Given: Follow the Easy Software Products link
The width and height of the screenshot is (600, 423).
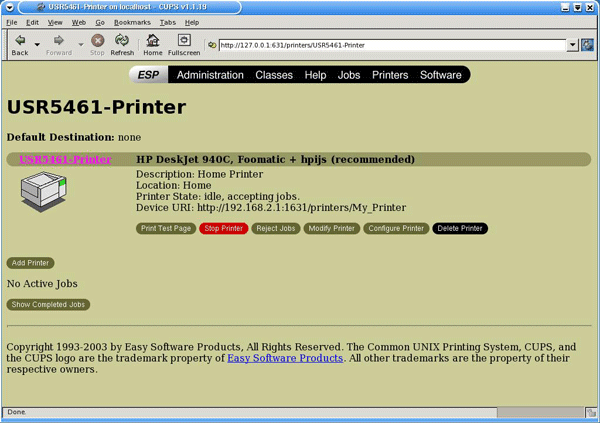Looking at the screenshot, I should click(285, 357).
